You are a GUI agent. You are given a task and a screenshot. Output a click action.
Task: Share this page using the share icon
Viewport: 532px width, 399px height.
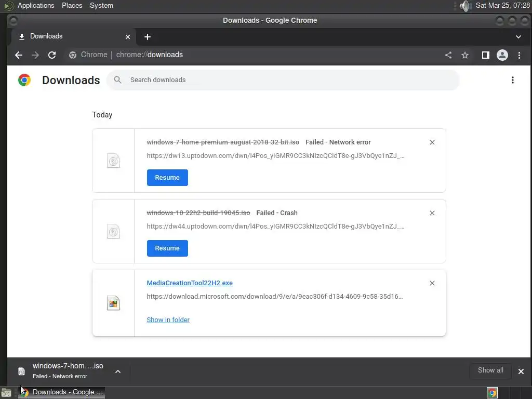click(x=448, y=55)
